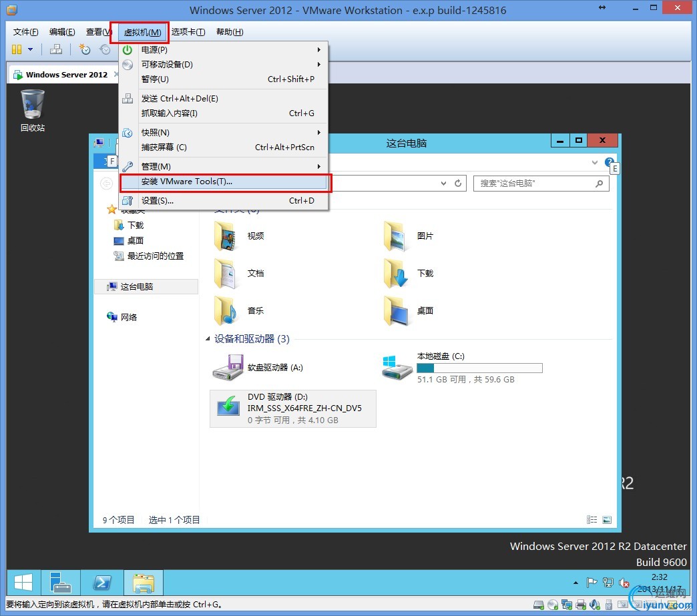
Task: Click File Explorer icon on guest taskbar
Action: pyautogui.click(x=143, y=583)
